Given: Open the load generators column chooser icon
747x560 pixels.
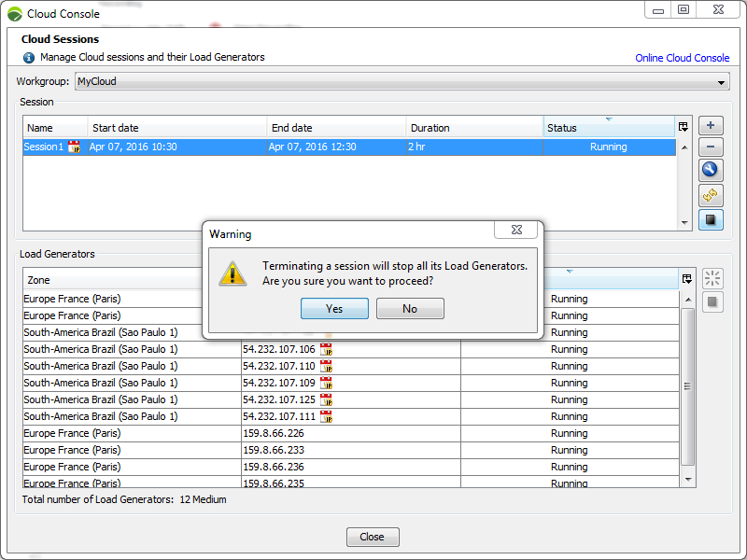Looking at the screenshot, I should point(687,279).
